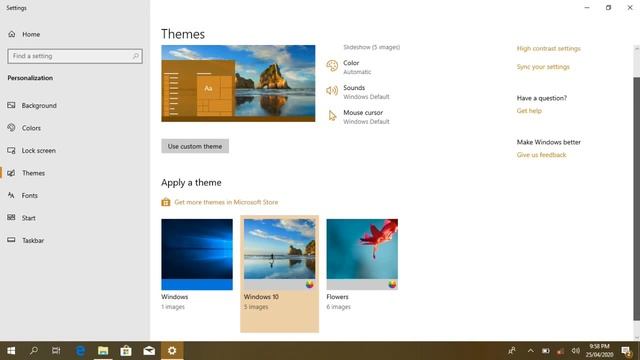Viewport: 640px width, 360px height.
Task: Open Get more themes in Microsoft Store
Action: point(226,202)
